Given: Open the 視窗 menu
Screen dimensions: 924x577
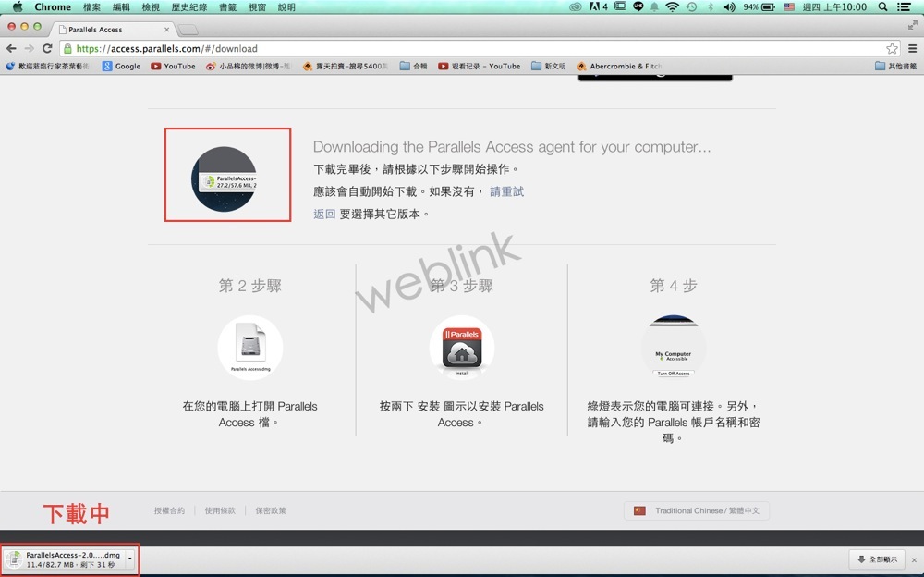Looking at the screenshot, I should pyautogui.click(x=257, y=7).
